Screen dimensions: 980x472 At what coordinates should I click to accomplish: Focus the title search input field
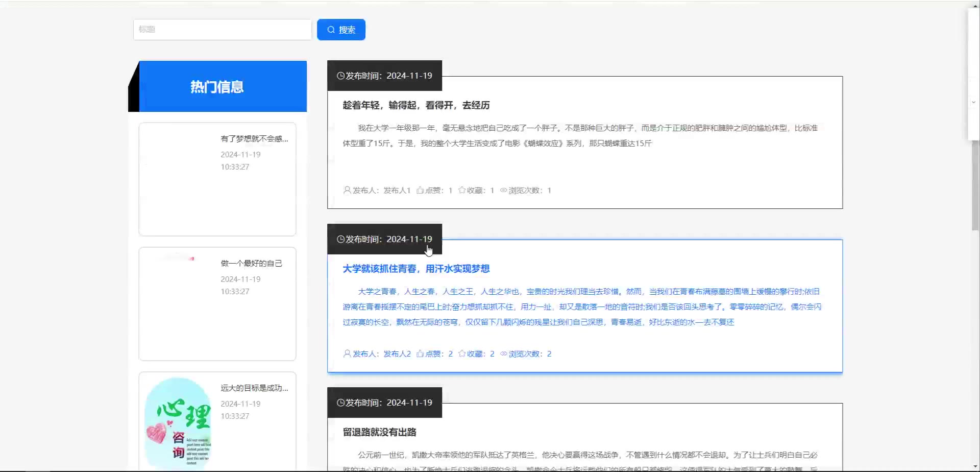[222, 30]
